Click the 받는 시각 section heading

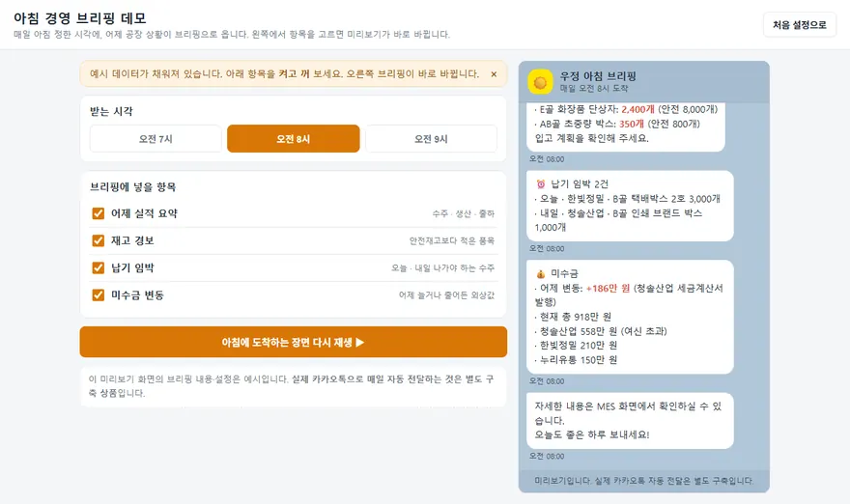(x=111, y=111)
